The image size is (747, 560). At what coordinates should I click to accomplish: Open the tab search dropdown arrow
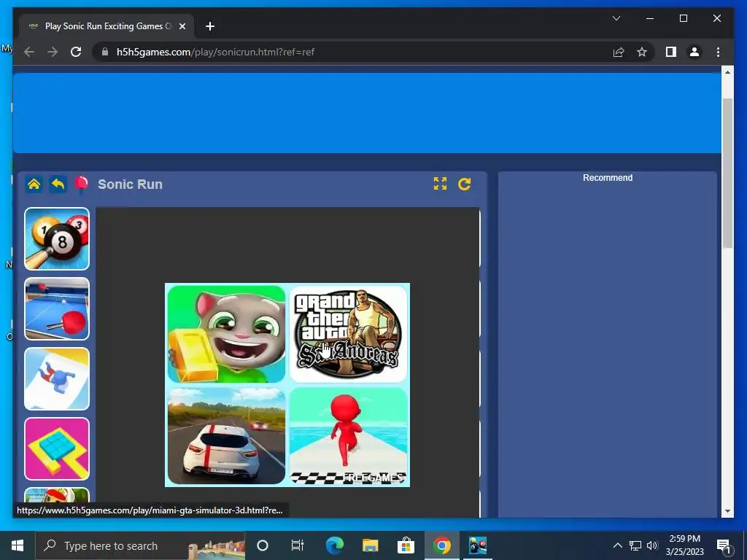tap(616, 18)
